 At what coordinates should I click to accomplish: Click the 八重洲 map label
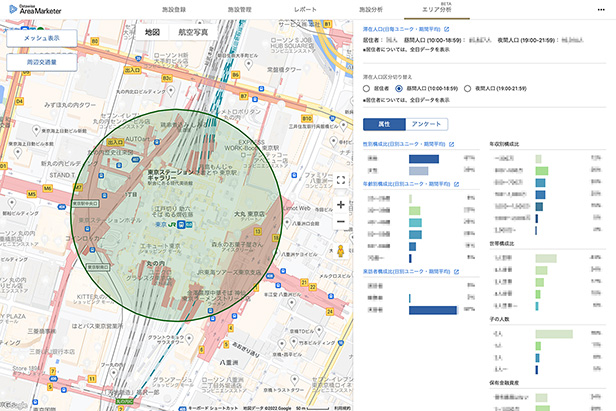(229, 362)
